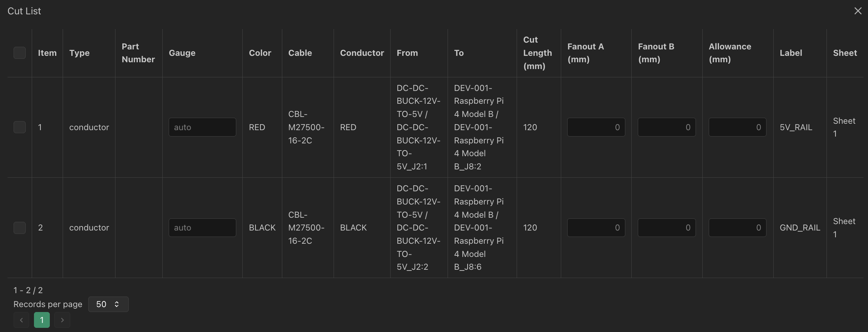Click the next page arrow
The width and height of the screenshot is (868, 332).
point(62,320)
